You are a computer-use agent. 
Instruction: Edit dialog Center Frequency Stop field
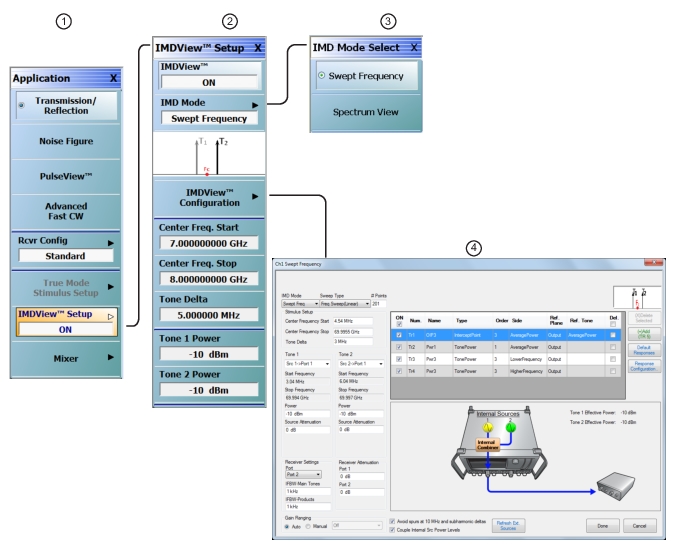coord(353,332)
